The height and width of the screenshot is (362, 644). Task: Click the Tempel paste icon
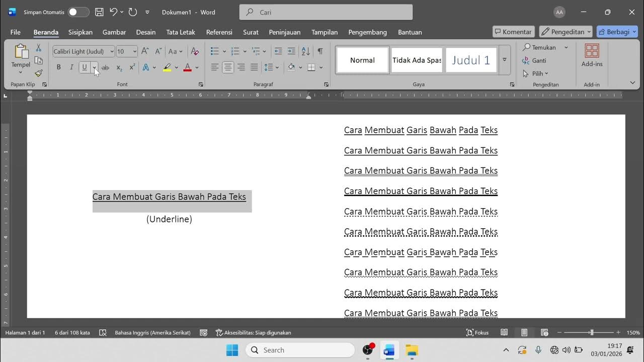pyautogui.click(x=21, y=52)
